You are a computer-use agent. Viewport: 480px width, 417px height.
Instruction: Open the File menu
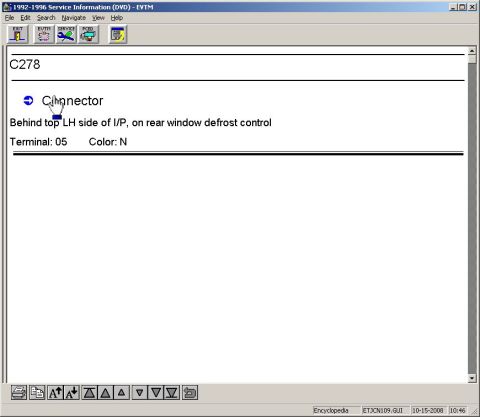coord(9,18)
